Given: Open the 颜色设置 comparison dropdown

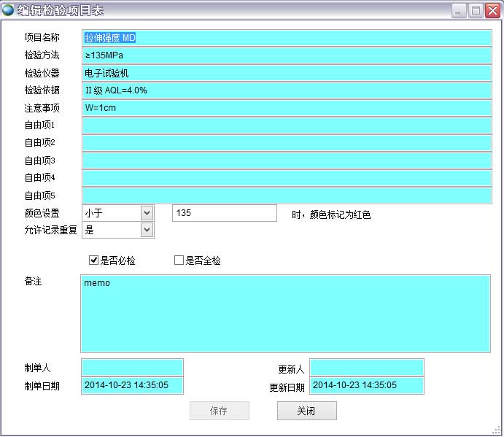Looking at the screenshot, I should click(147, 213).
